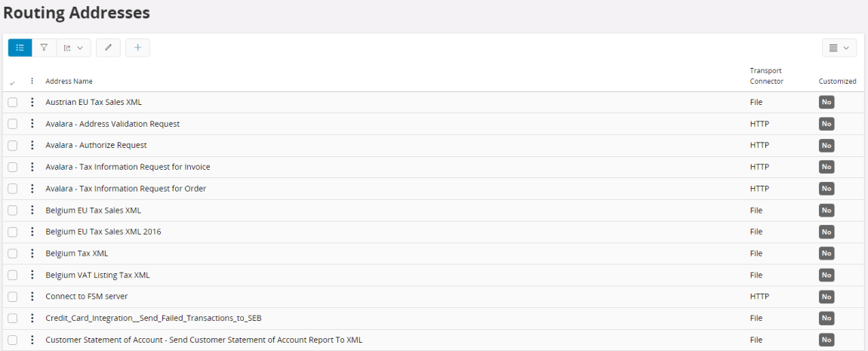Toggle the select-all checkmark in header
The height and width of the screenshot is (351, 868).
pyautogui.click(x=12, y=82)
